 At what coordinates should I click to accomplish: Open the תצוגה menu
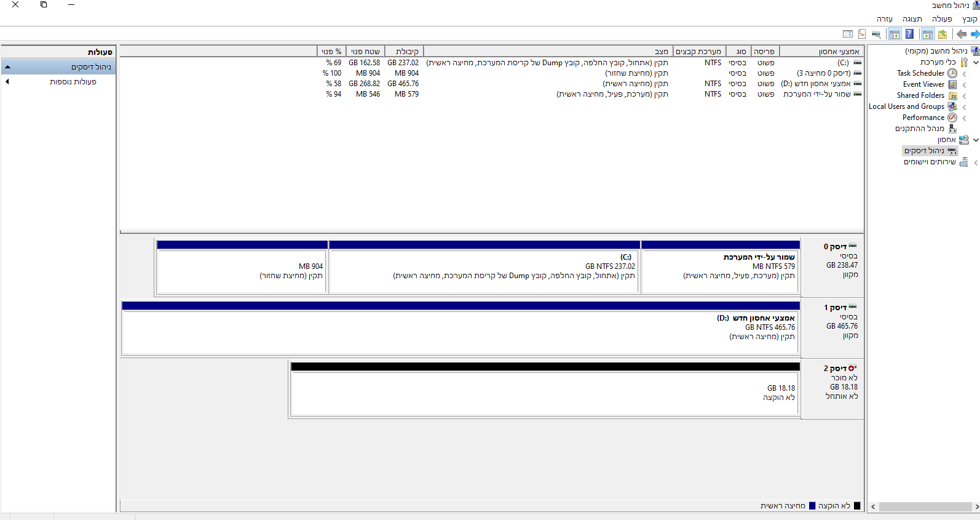coord(912,19)
